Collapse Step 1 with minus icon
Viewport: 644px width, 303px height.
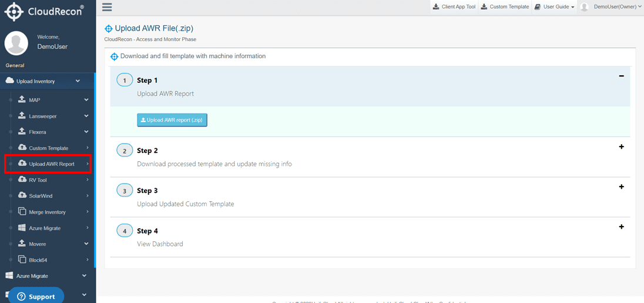pos(622,76)
